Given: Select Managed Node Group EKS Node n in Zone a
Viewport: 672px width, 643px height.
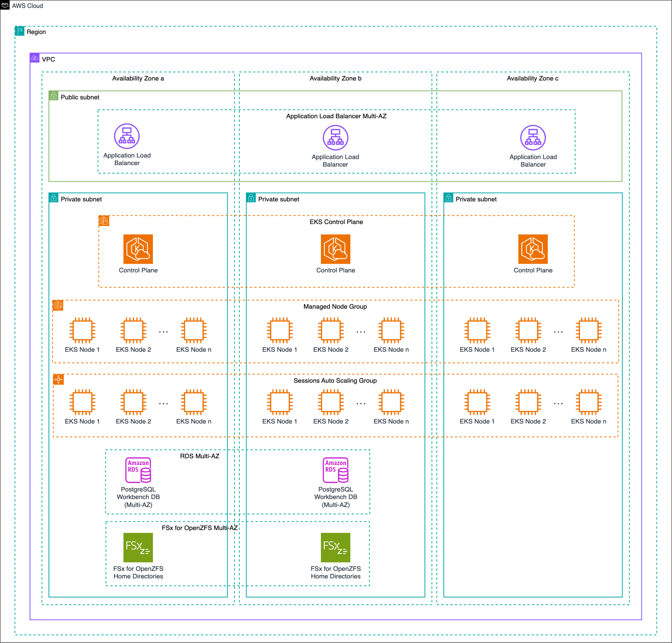Looking at the screenshot, I should (194, 330).
